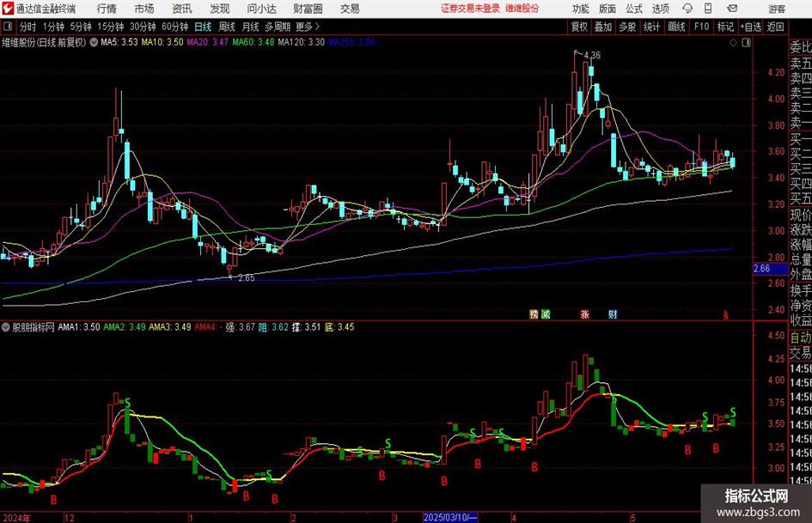The image size is (812, 523).
Task: Click the 证券交易未登录 link
Action: click(470, 9)
